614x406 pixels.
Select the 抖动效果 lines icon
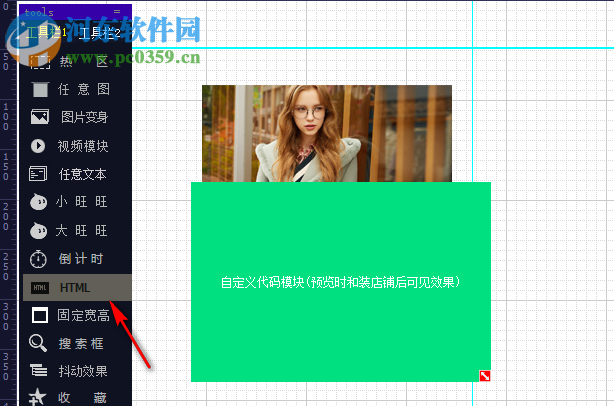[38, 370]
